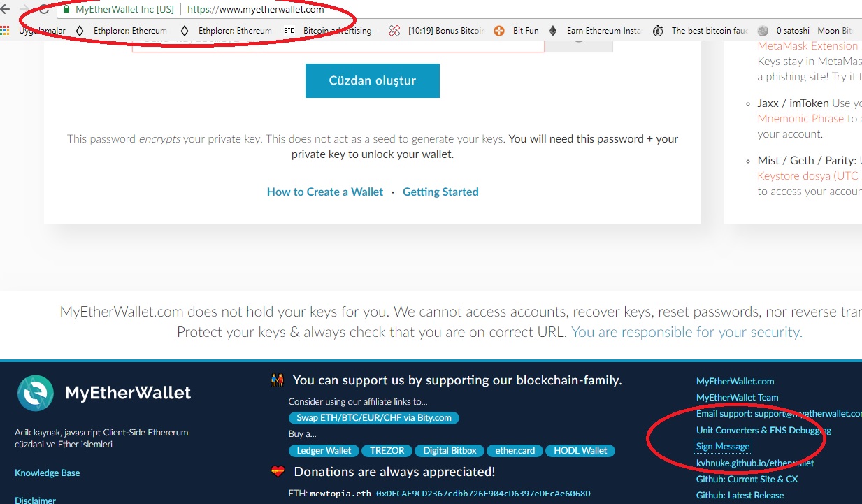Click the MyEtherWallet footer brand title
The image size is (862, 504).
click(128, 393)
